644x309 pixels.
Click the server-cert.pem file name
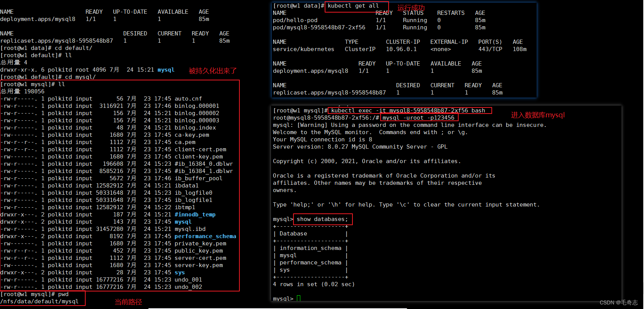pos(200,258)
